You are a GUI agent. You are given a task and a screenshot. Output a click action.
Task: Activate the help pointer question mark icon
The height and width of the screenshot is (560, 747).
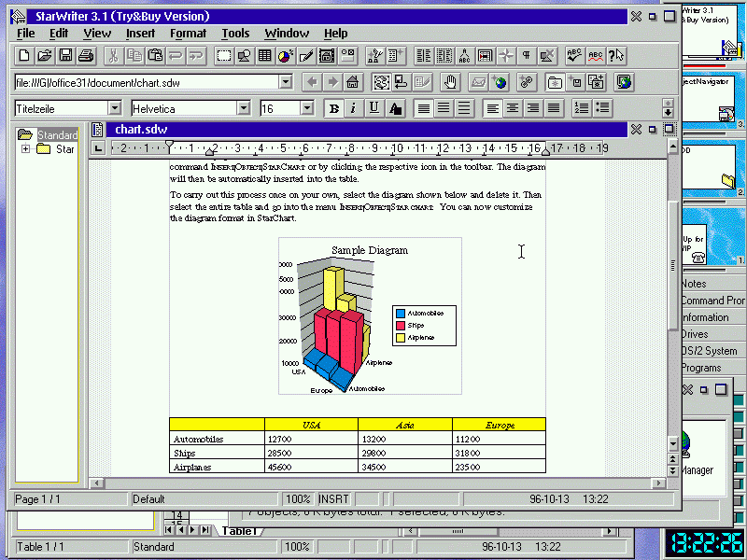tap(616, 56)
